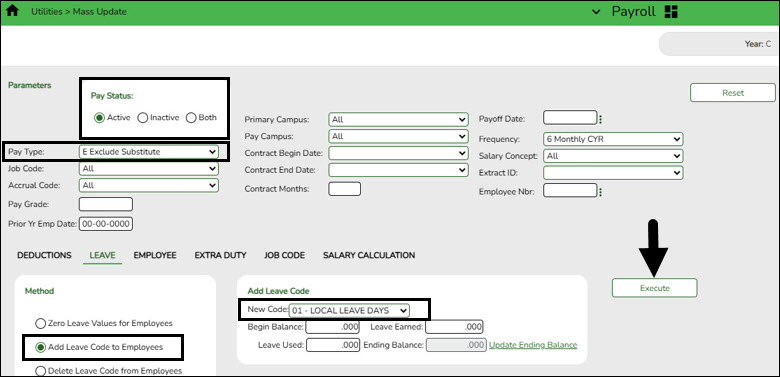Switch to the EXTRA DUTY tab

click(220, 255)
